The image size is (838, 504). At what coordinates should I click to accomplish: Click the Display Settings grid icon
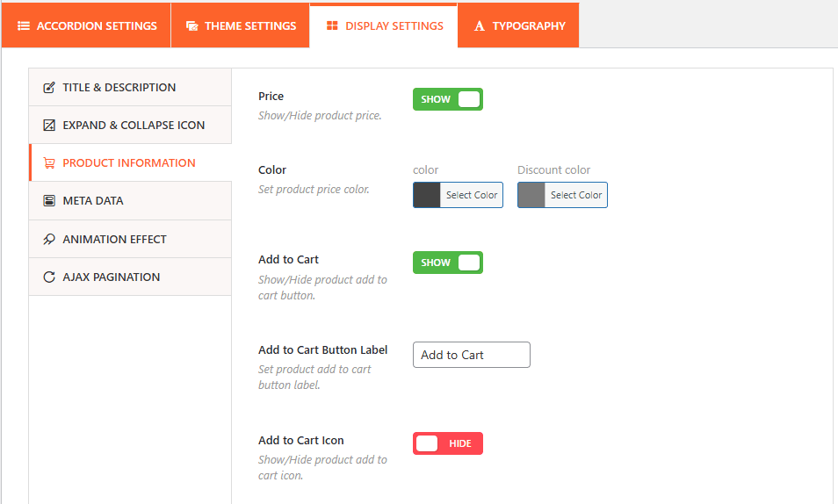pos(332,26)
